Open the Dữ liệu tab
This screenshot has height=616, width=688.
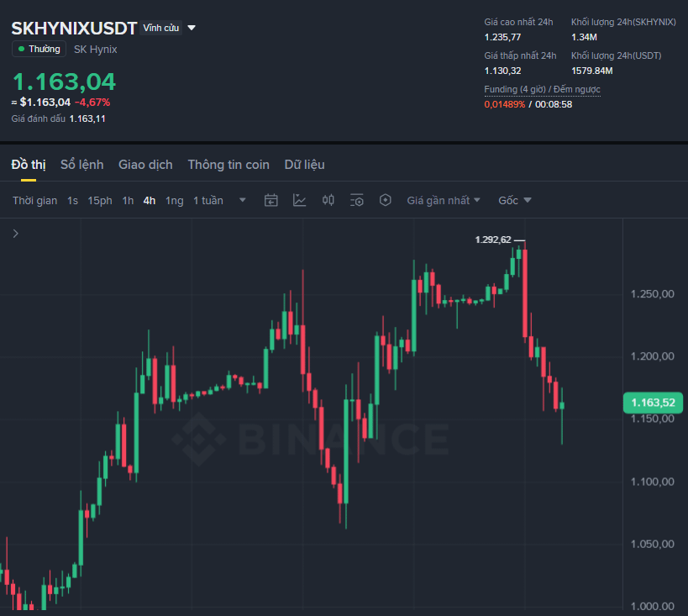coord(304,165)
